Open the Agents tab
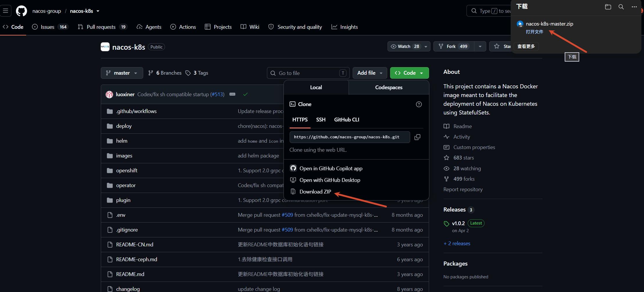 coord(149,27)
